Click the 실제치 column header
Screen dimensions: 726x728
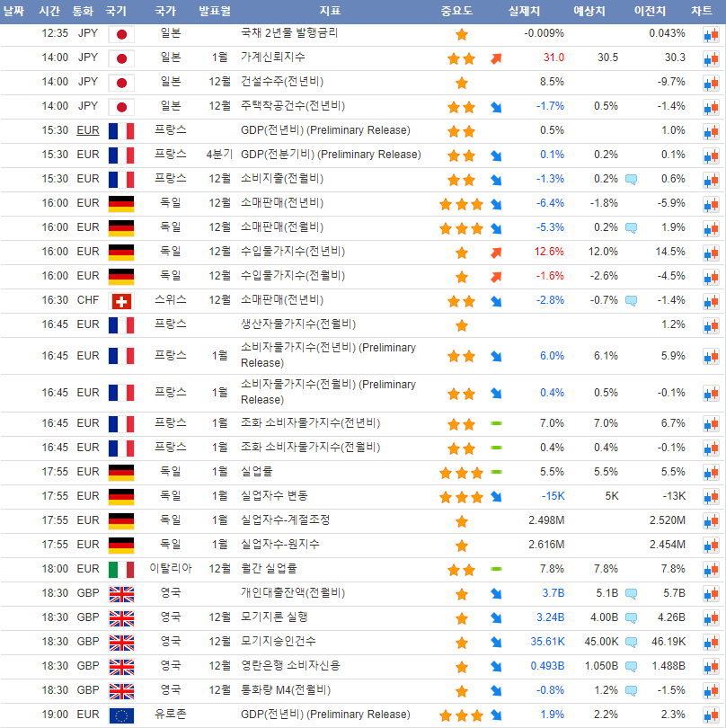coord(525,11)
